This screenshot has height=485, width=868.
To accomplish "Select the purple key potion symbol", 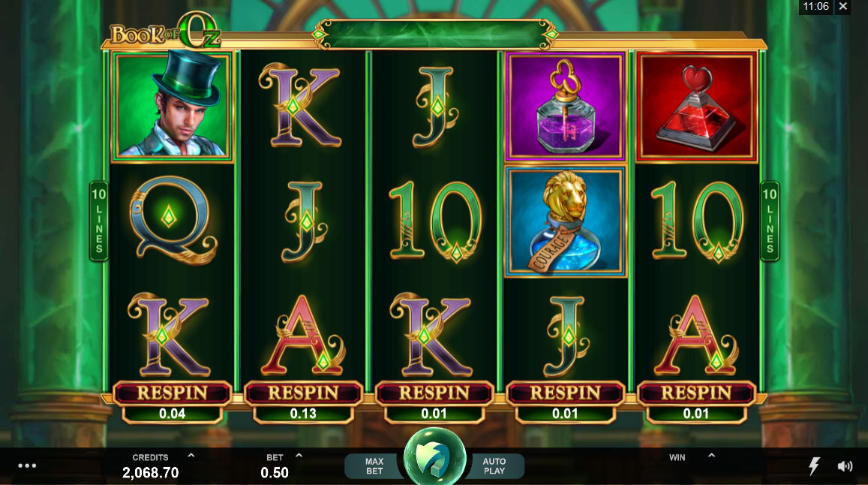I will (x=565, y=107).
